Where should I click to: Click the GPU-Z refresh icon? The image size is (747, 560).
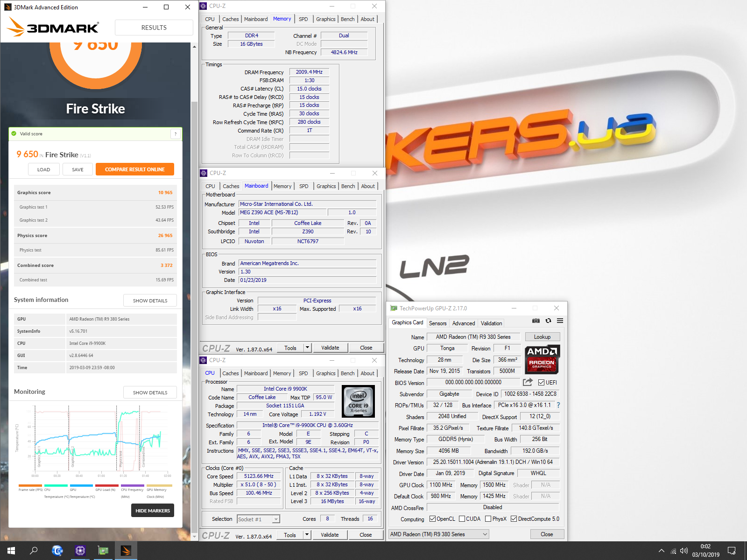(x=548, y=321)
